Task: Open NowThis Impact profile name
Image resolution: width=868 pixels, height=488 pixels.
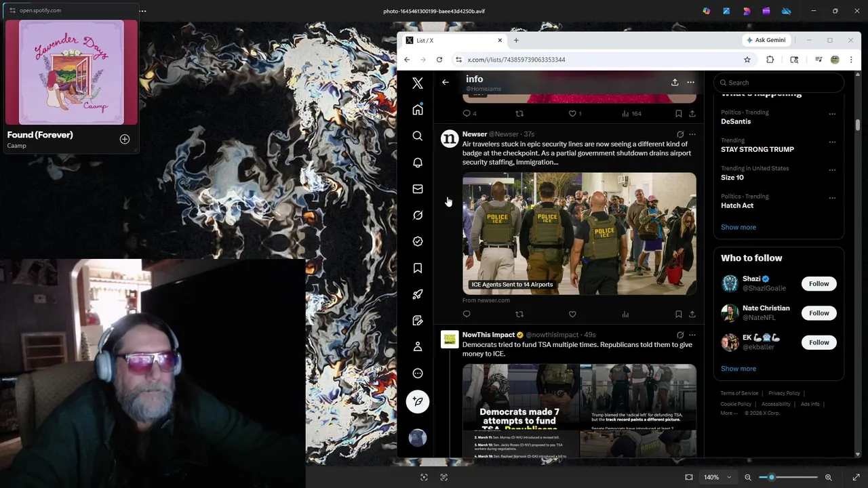Action: coord(488,335)
